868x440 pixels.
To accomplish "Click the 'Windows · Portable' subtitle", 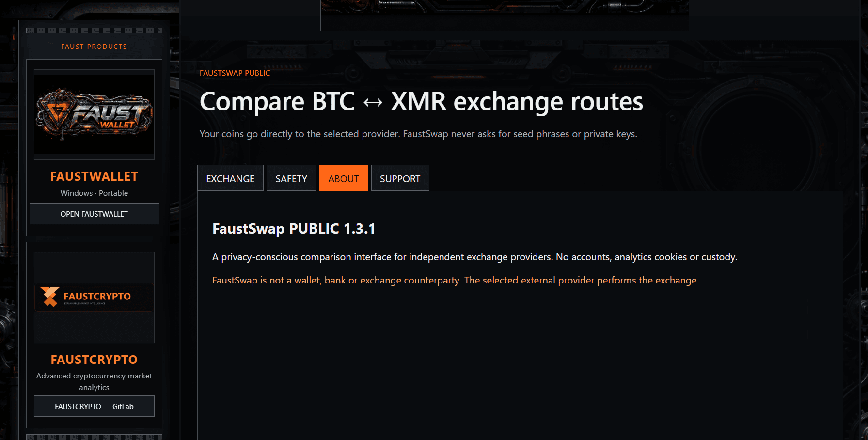I will pyautogui.click(x=94, y=193).
